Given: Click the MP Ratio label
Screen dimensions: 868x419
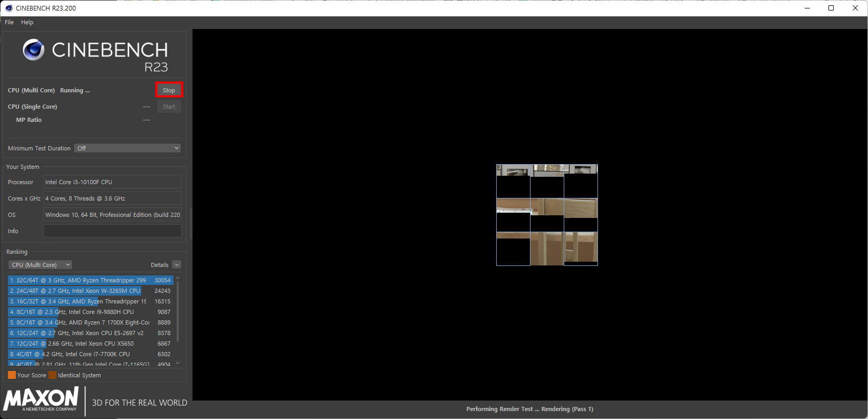Looking at the screenshot, I should point(29,120).
